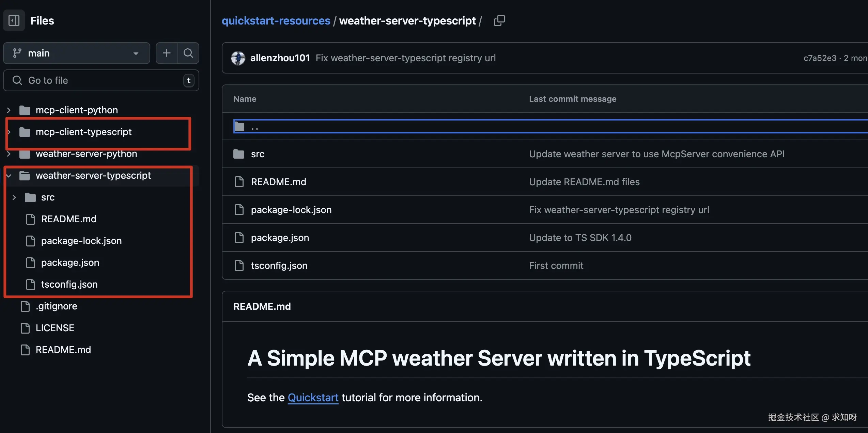The width and height of the screenshot is (868, 433).
Task: Expand the src folder chevron in sidebar
Action: coord(14,197)
